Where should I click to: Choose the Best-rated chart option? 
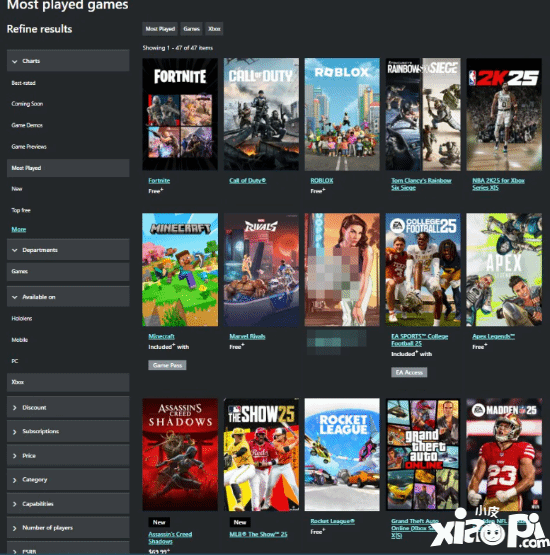[23, 83]
